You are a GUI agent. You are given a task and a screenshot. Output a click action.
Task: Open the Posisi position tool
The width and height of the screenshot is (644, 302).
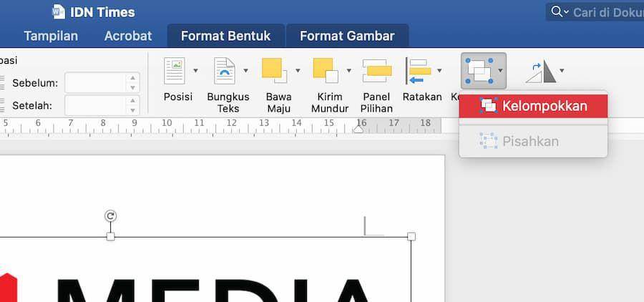175,71
